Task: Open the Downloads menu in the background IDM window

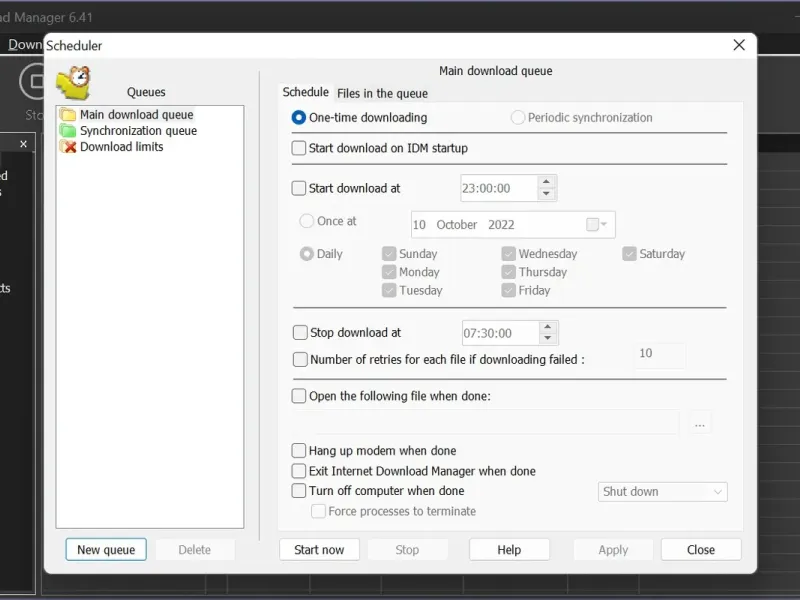Action: point(25,45)
